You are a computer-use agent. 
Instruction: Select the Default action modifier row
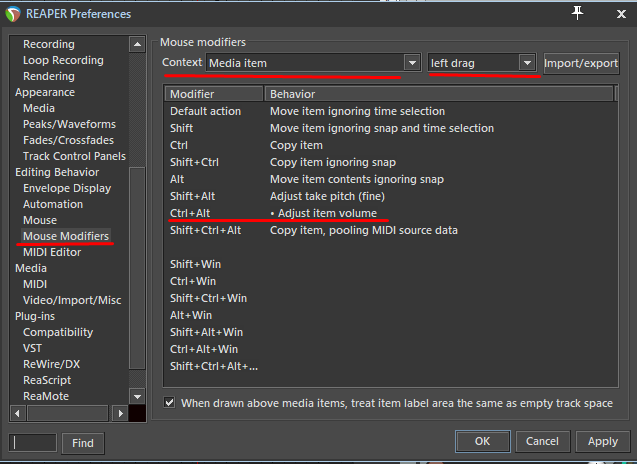point(390,111)
